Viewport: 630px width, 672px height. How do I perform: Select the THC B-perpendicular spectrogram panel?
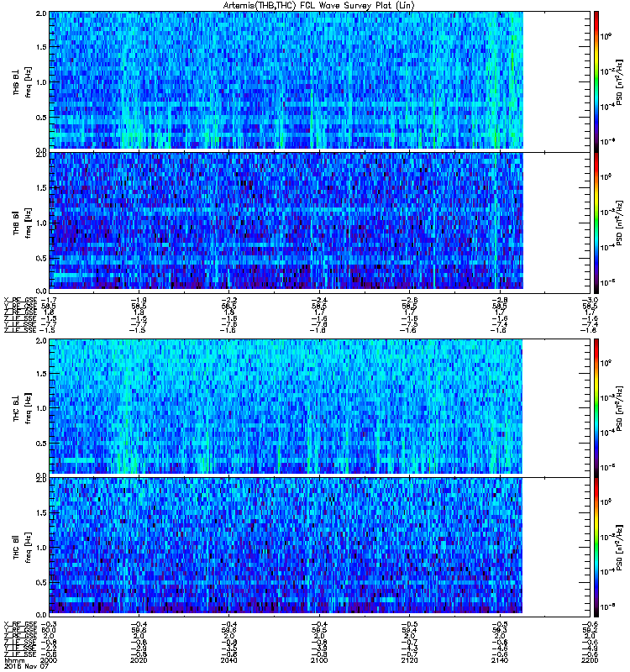(x=320, y=407)
